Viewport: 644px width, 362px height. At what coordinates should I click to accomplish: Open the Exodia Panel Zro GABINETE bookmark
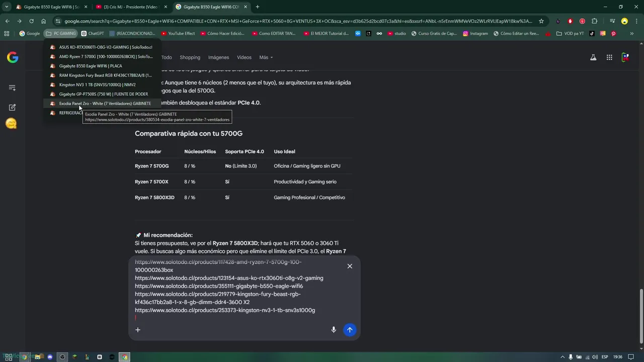click(102, 104)
